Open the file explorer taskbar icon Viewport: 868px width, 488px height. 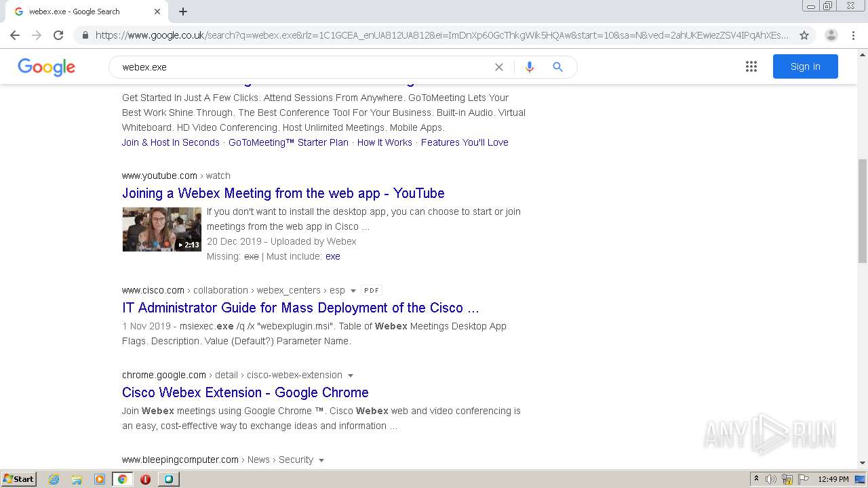[x=77, y=479]
